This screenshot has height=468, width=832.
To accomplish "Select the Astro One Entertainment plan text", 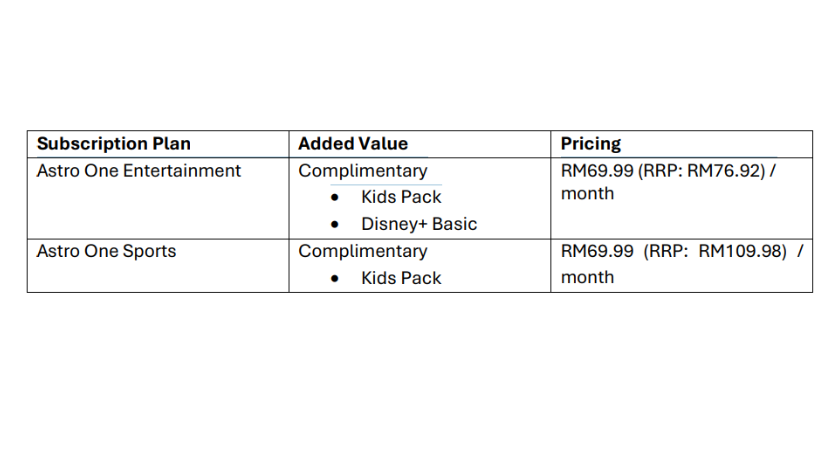I will click(138, 171).
